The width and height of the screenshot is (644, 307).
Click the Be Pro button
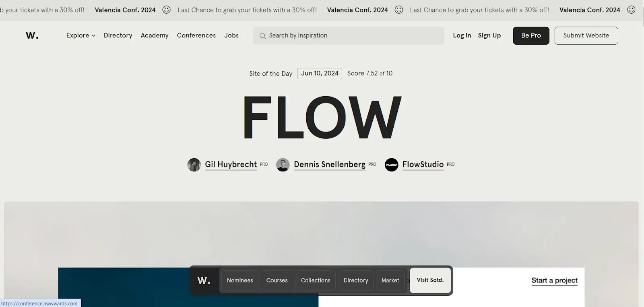click(x=531, y=35)
